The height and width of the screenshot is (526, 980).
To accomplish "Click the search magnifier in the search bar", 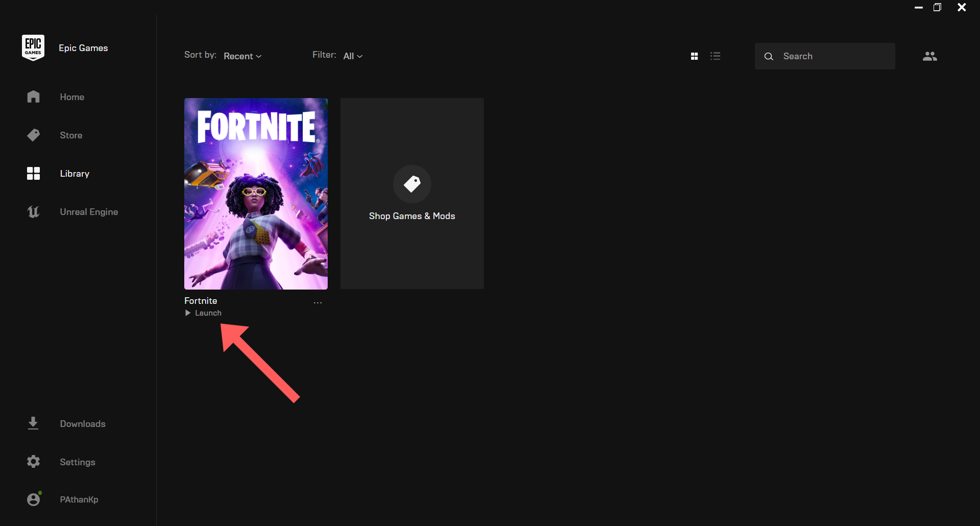I will 769,56.
